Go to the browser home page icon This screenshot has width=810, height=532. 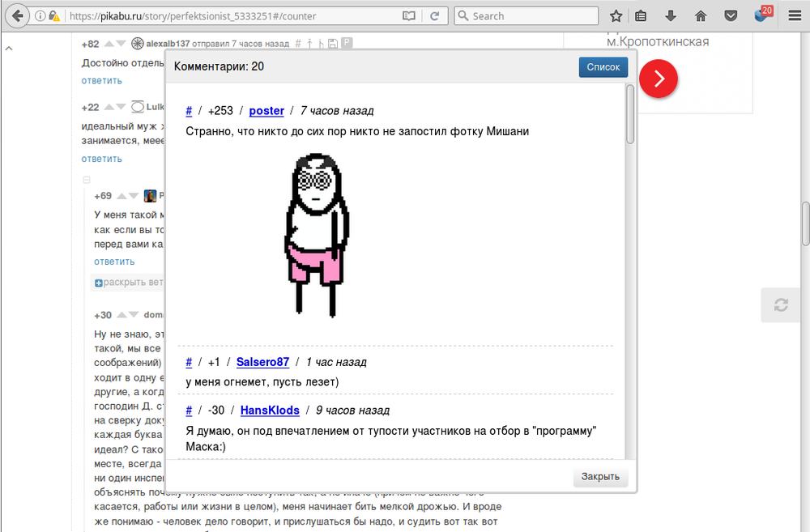point(701,15)
